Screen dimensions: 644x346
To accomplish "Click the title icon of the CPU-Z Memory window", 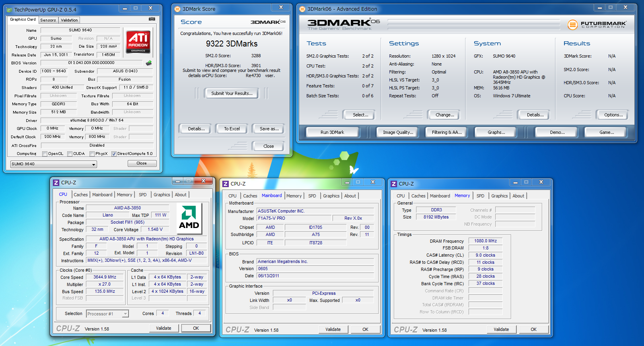I will [394, 184].
